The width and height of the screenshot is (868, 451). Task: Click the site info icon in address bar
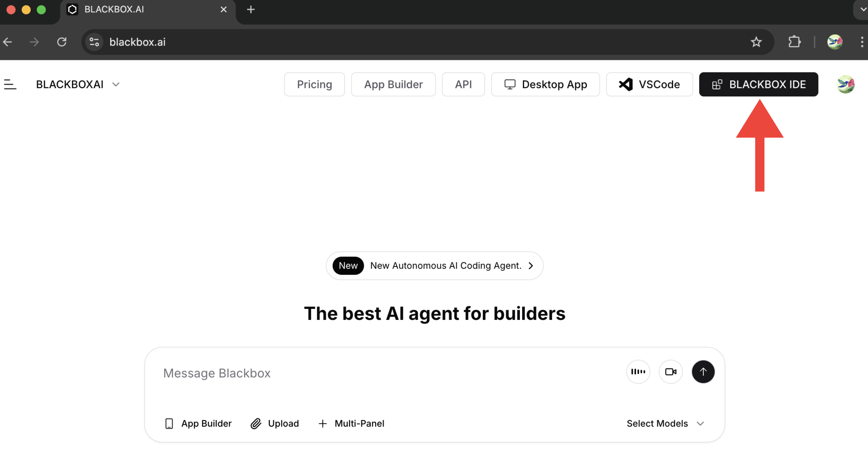click(x=94, y=42)
